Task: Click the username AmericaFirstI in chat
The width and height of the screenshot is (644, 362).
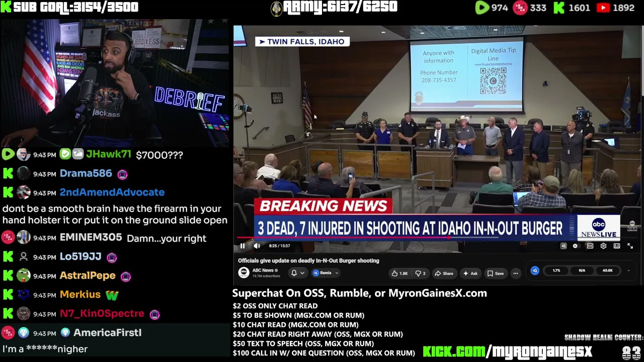Action: click(x=107, y=333)
